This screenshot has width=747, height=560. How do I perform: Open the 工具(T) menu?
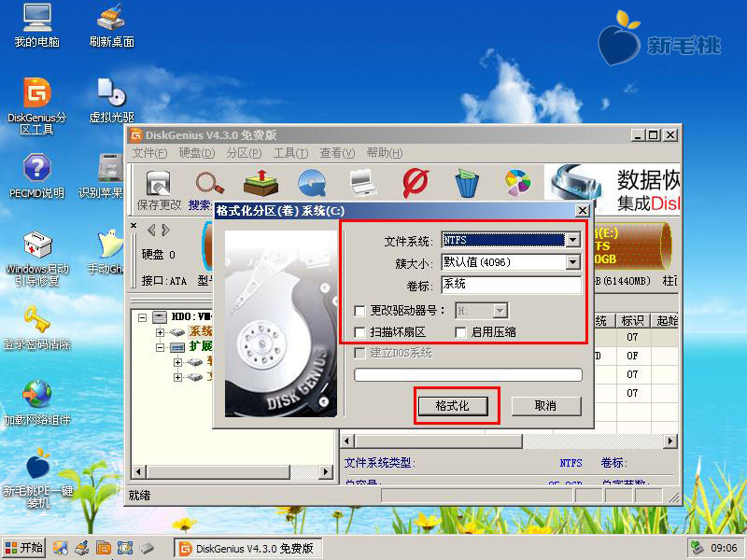(x=290, y=153)
